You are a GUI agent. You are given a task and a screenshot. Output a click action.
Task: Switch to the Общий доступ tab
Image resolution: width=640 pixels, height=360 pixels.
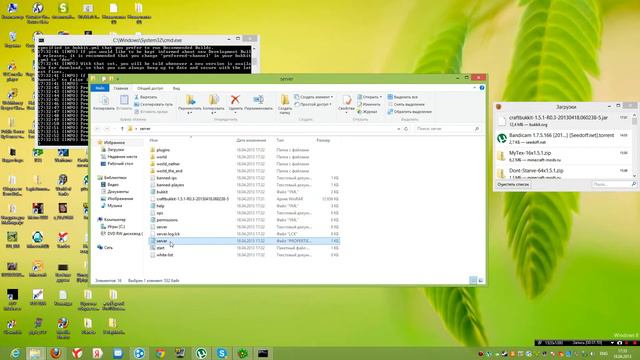tap(150, 88)
